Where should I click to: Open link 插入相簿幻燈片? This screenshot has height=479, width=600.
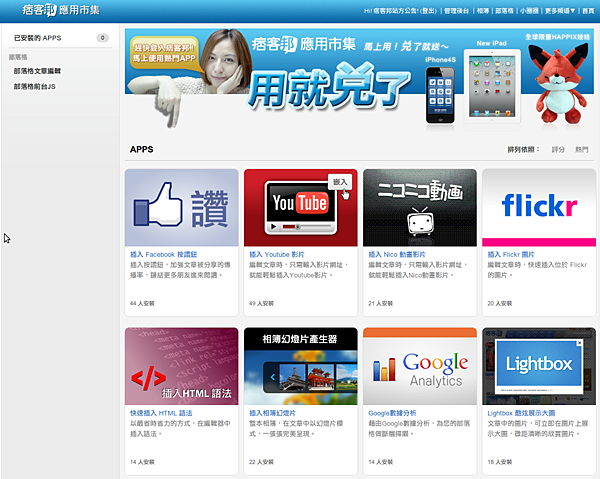[x=272, y=413]
